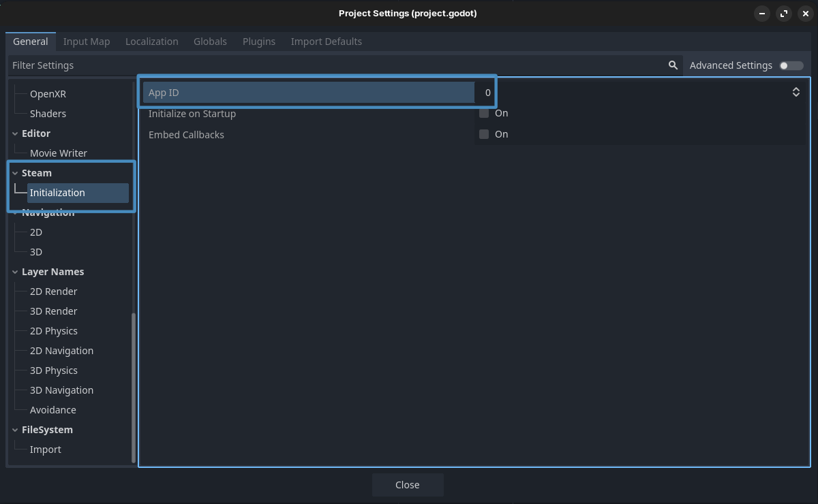This screenshot has width=818, height=504.
Task: Switch to the Input Map tab
Action: [x=87, y=42]
